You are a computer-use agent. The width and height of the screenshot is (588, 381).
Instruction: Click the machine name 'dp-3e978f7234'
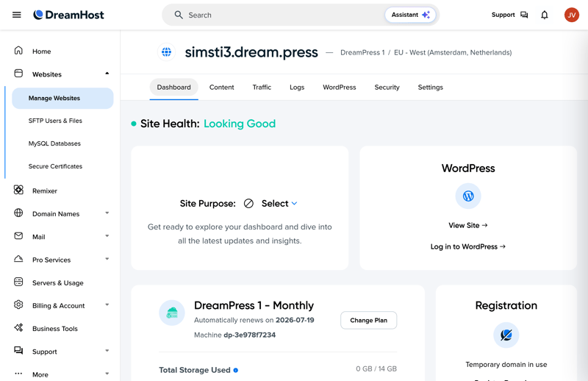[x=250, y=335]
